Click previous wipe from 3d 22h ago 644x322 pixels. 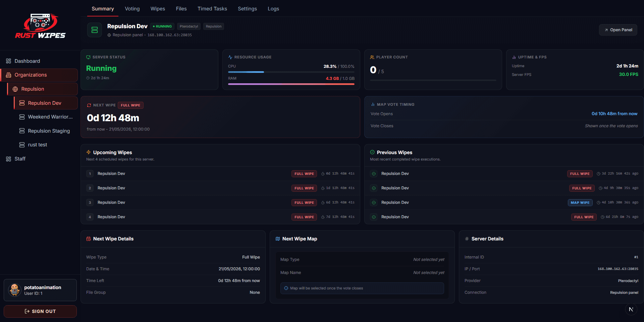click(x=504, y=174)
